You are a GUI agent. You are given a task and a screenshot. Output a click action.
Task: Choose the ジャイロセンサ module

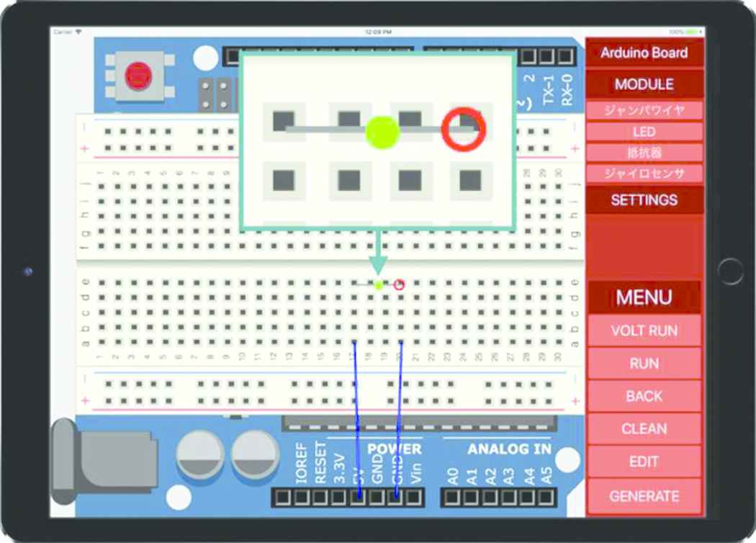[644, 174]
